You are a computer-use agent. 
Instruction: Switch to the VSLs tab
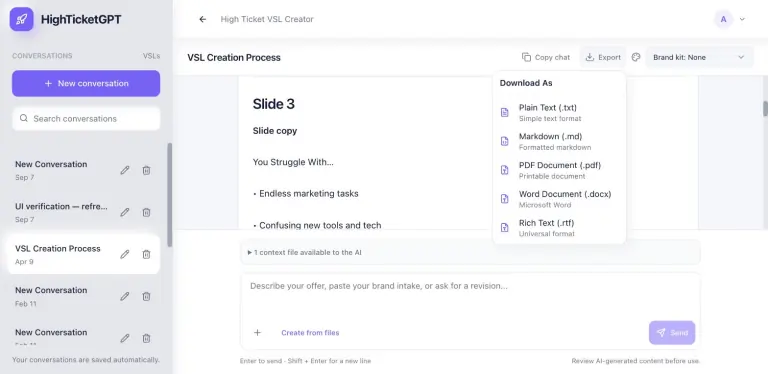tap(151, 56)
